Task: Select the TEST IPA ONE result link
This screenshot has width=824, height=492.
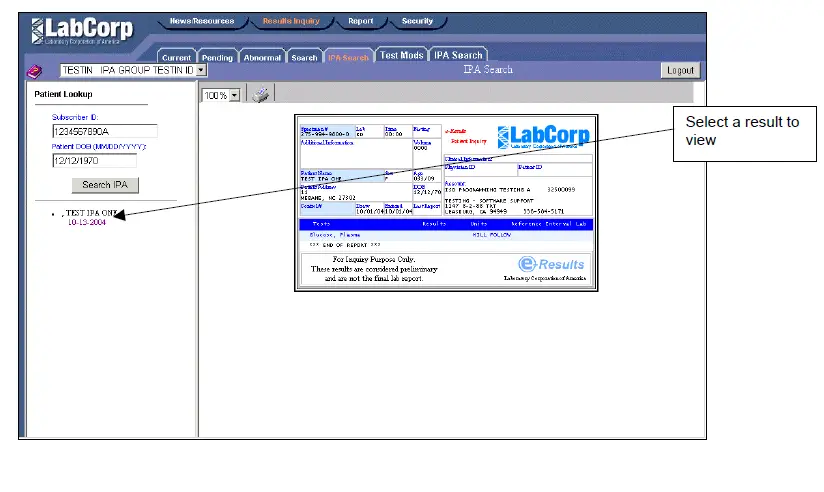Action: click(x=89, y=213)
